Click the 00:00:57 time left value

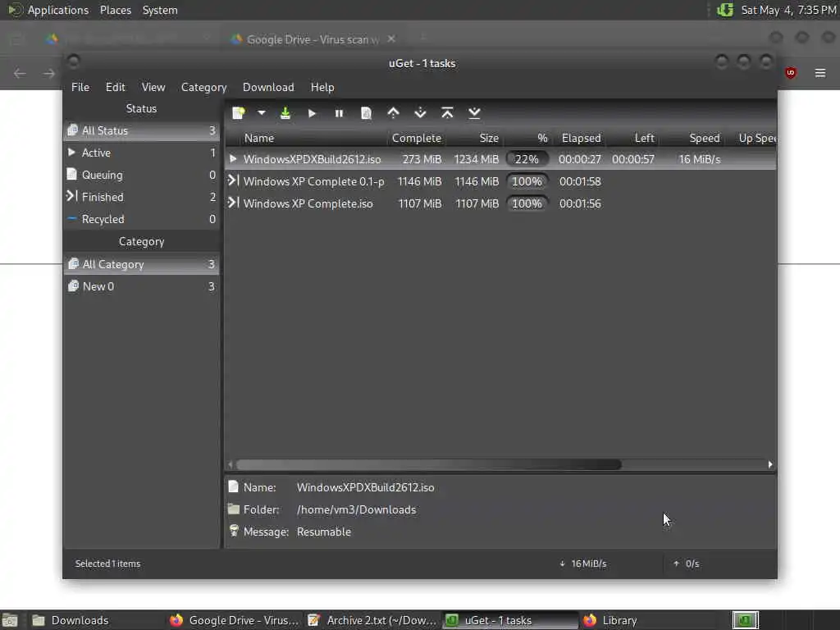(x=633, y=160)
